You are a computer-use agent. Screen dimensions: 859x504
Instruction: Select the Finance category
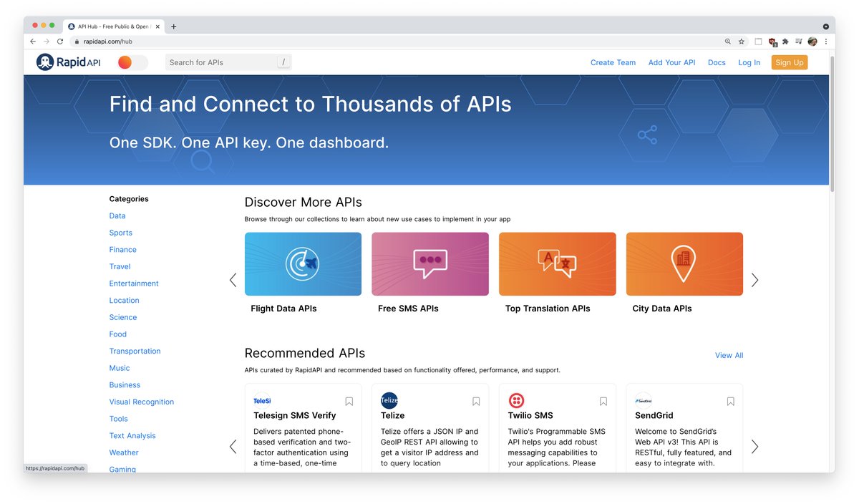[x=123, y=250]
